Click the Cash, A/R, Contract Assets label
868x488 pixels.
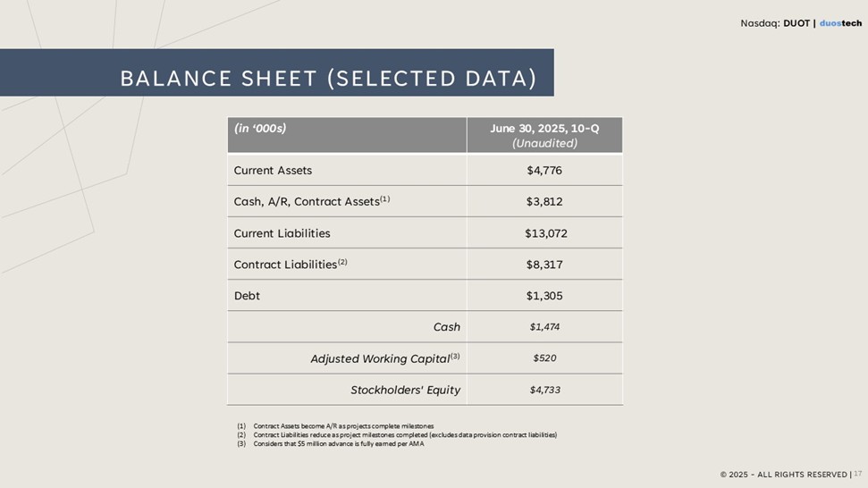pos(311,202)
